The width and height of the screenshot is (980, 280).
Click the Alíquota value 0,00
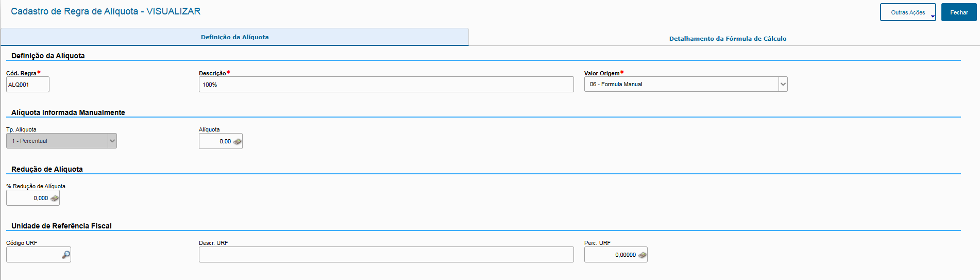tap(216, 141)
